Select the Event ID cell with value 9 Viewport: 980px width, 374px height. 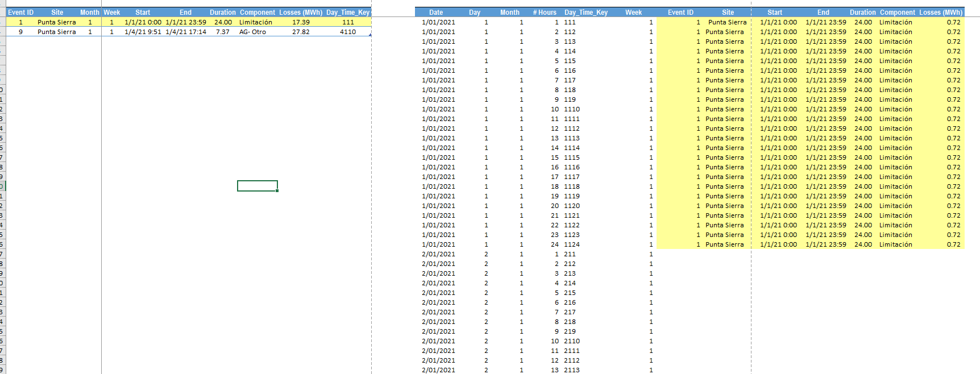[20, 32]
